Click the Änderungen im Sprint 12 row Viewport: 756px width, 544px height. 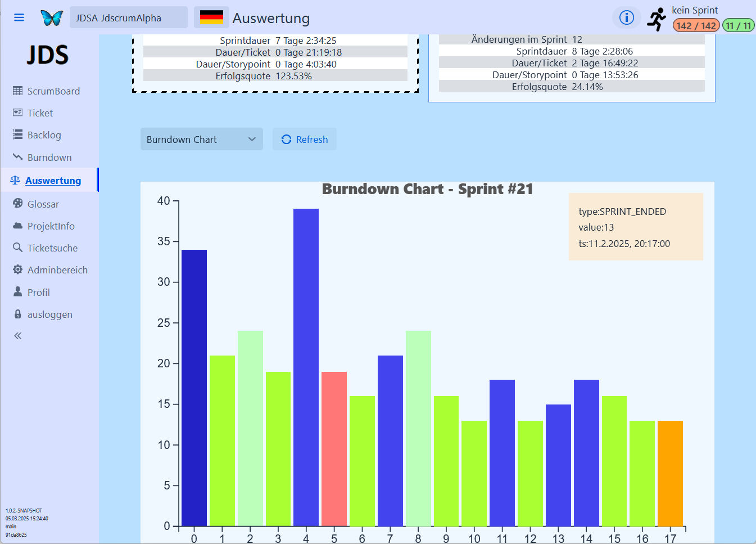click(572, 39)
